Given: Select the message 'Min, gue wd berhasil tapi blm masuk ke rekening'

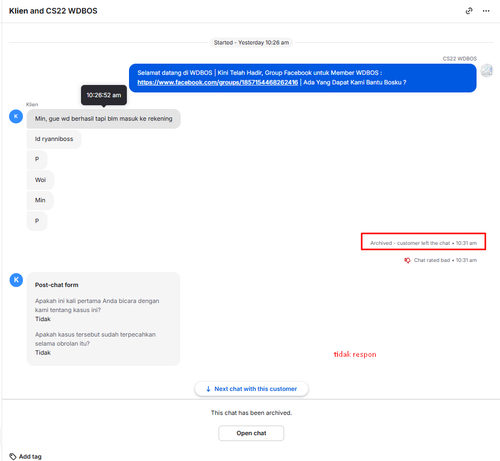Looking at the screenshot, I should click(104, 119).
